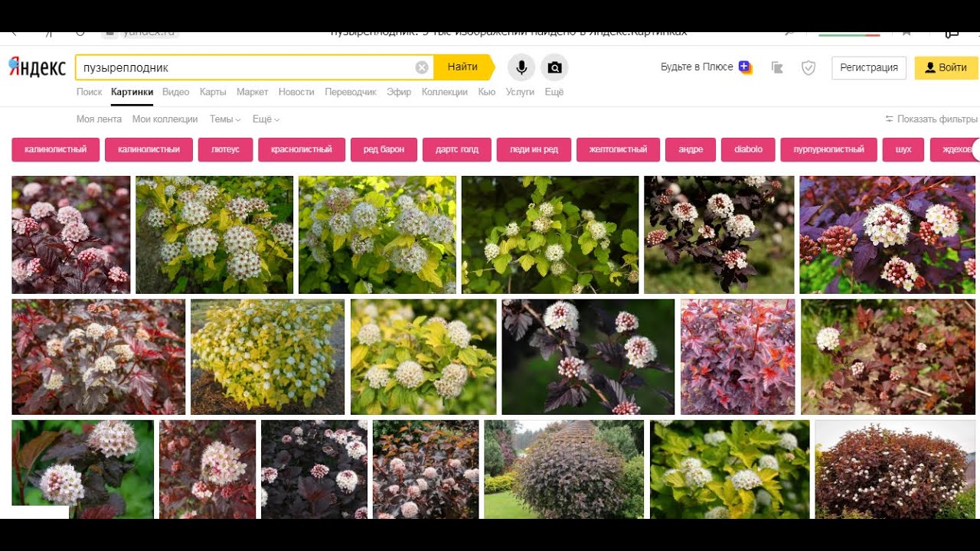Viewport: 980px width, 551px height.
Task: Sign in via the Войти button
Action: pyautogui.click(x=946, y=67)
